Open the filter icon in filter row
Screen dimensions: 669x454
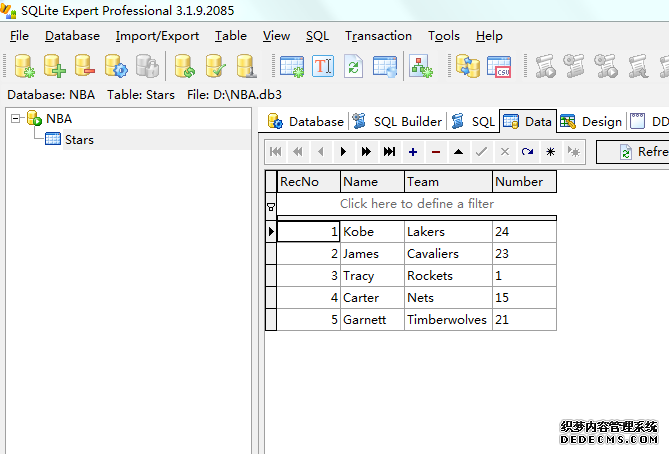tap(270, 205)
